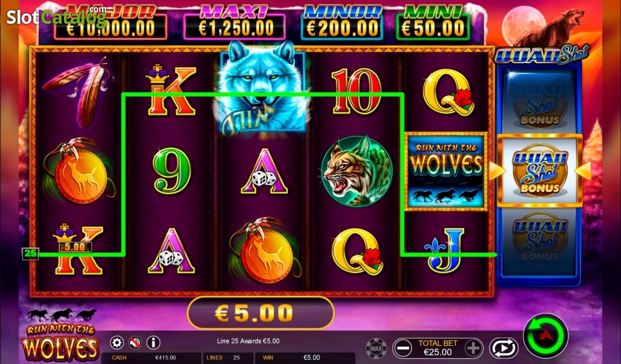
Task: Click the Run With The Wolves game logo
Action: click(61, 336)
